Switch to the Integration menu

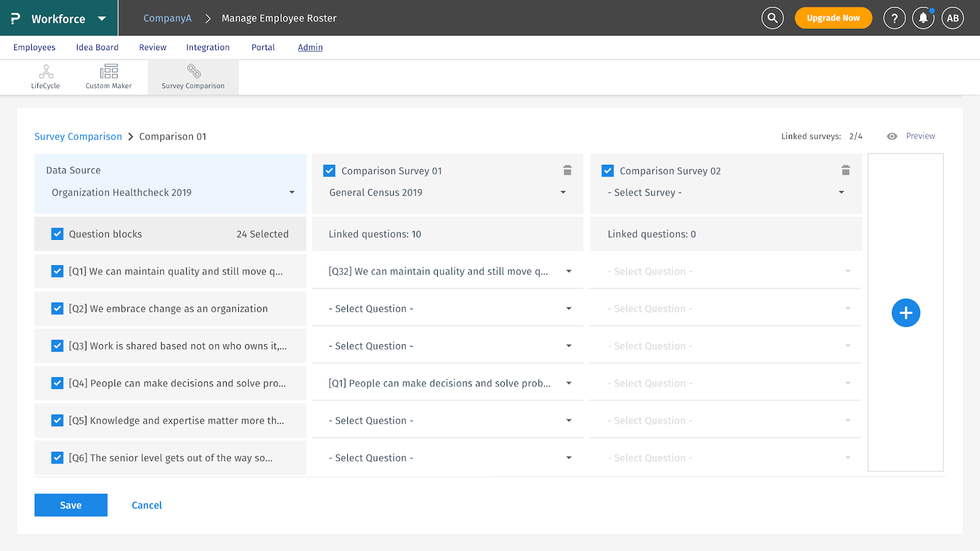pyautogui.click(x=208, y=47)
